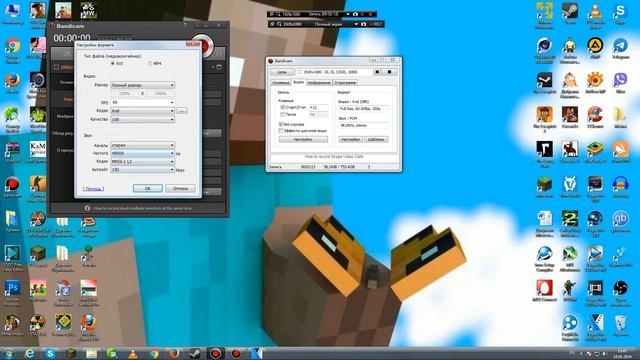This screenshot has height=360, width=640.
Task: Switch to the About tab in small Bandicam
Action: pyautogui.click(x=345, y=83)
